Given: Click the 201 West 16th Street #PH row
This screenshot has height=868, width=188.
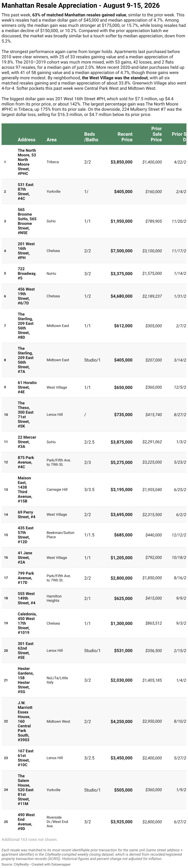Looking at the screenshot, I should click(x=94, y=251).
